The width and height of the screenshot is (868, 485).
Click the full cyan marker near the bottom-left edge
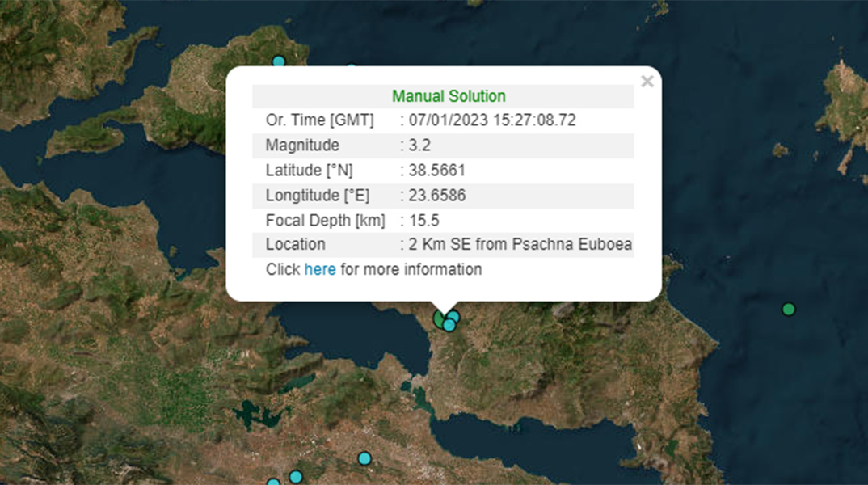coord(296,477)
